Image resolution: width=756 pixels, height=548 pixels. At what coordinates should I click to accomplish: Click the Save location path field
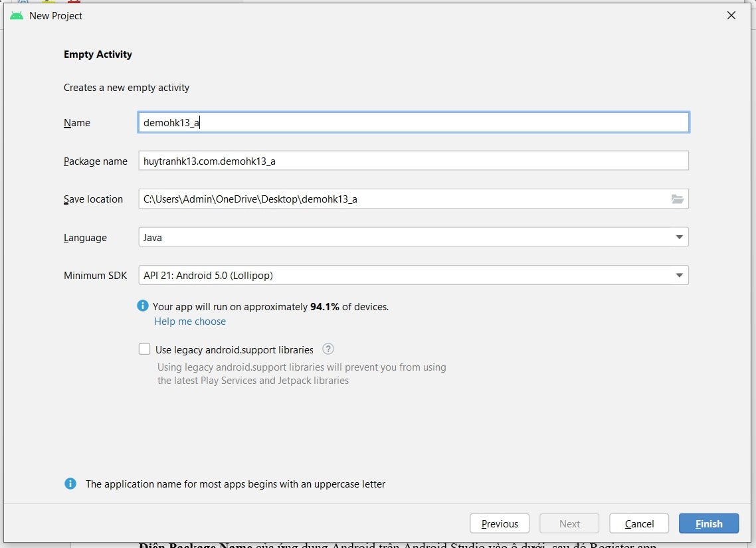click(x=399, y=199)
